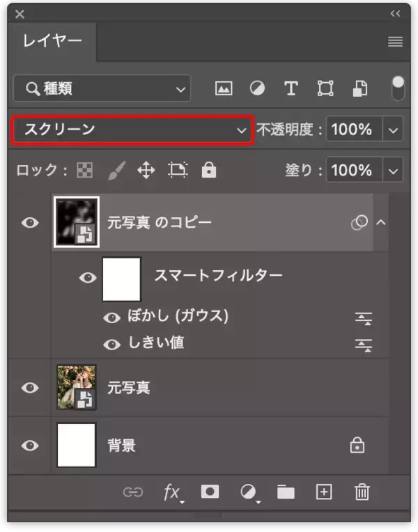The width and height of the screenshot is (418, 532).
Task: Create a new layer plus icon
Action: click(324, 492)
